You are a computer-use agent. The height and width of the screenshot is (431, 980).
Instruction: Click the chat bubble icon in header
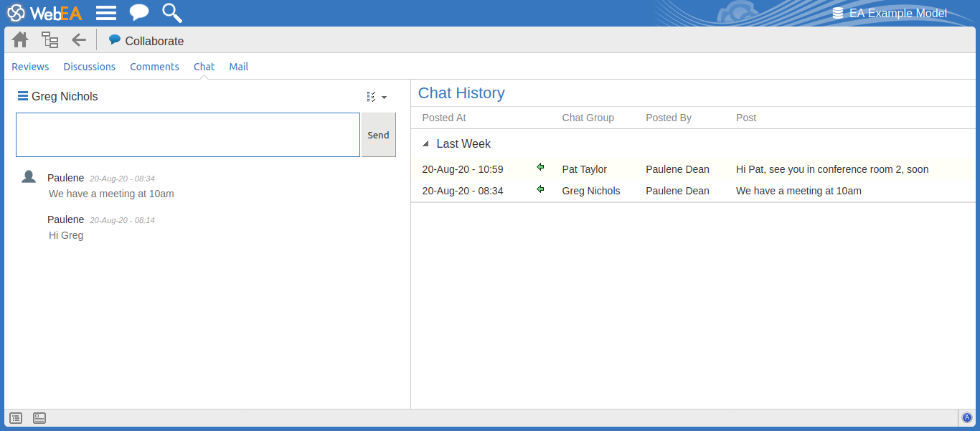139,13
